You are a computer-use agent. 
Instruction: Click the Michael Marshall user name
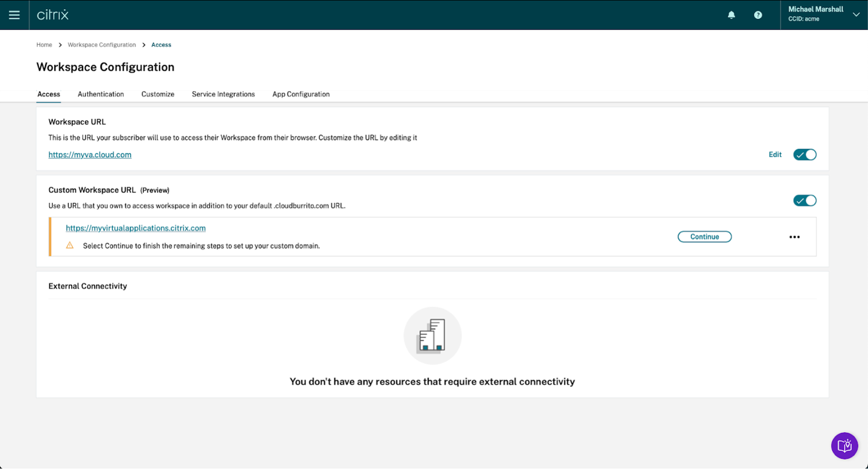click(x=816, y=9)
